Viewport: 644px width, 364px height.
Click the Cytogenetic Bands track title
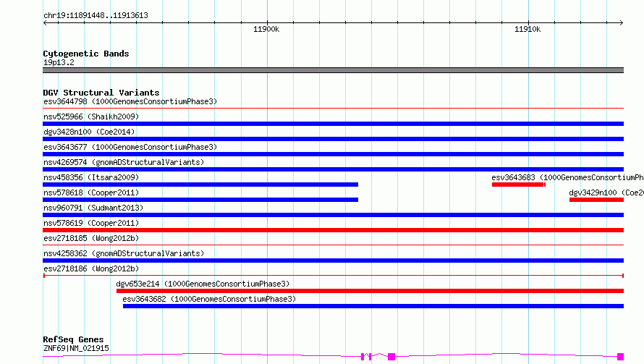(x=86, y=54)
